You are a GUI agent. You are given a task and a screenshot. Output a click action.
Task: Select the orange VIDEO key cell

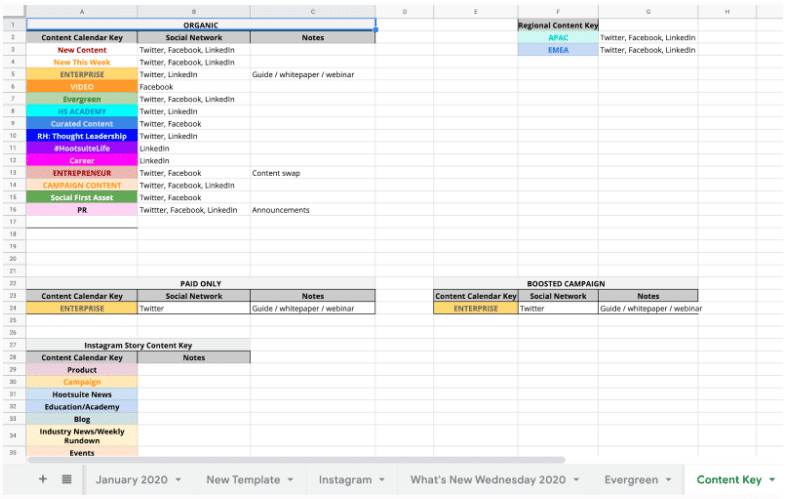click(x=82, y=87)
